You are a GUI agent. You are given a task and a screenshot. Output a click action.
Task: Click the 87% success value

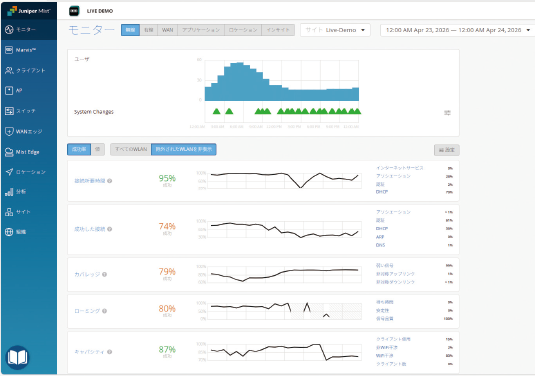(x=167, y=349)
